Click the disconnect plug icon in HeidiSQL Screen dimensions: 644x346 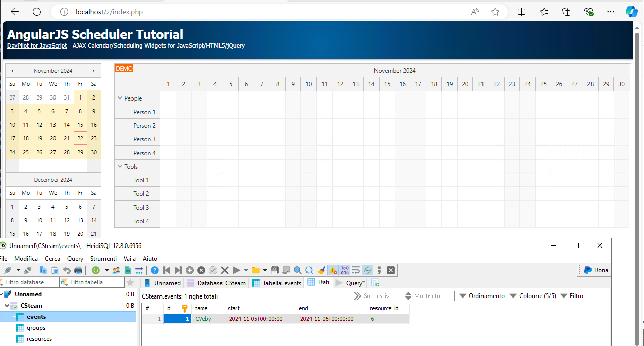pos(28,270)
